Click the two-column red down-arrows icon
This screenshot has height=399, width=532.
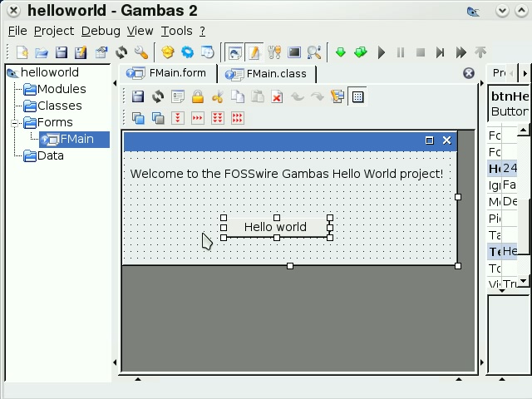point(218,118)
